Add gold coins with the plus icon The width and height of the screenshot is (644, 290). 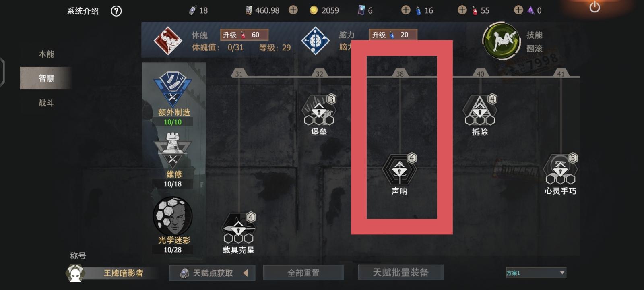click(293, 10)
